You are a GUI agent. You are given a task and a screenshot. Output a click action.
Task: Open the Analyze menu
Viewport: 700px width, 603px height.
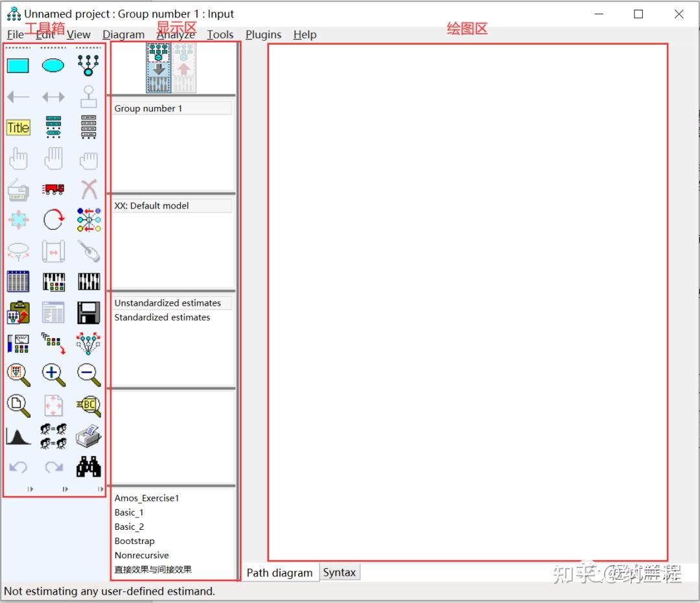[x=176, y=34]
